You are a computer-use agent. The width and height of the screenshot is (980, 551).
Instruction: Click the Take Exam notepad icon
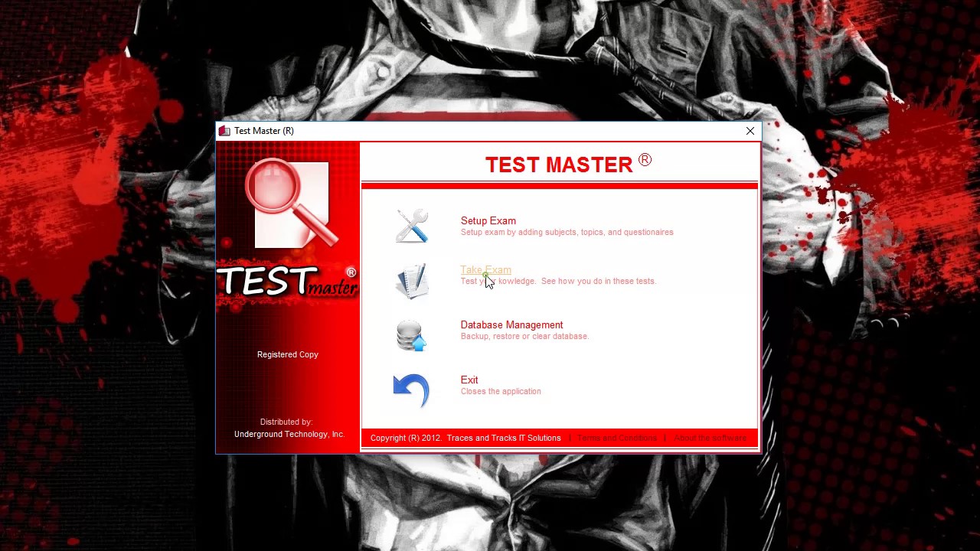pos(412,281)
